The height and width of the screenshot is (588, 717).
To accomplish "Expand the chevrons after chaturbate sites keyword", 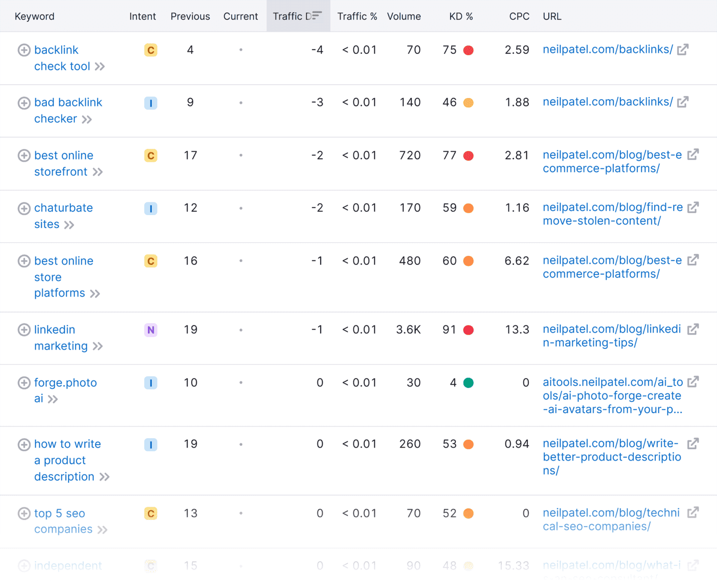I will (69, 225).
